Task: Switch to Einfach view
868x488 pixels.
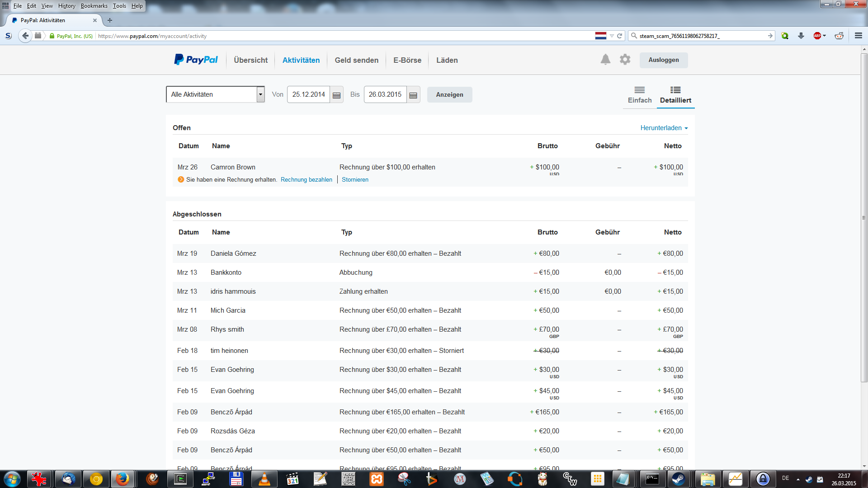Action: pyautogui.click(x=639, y=95)
